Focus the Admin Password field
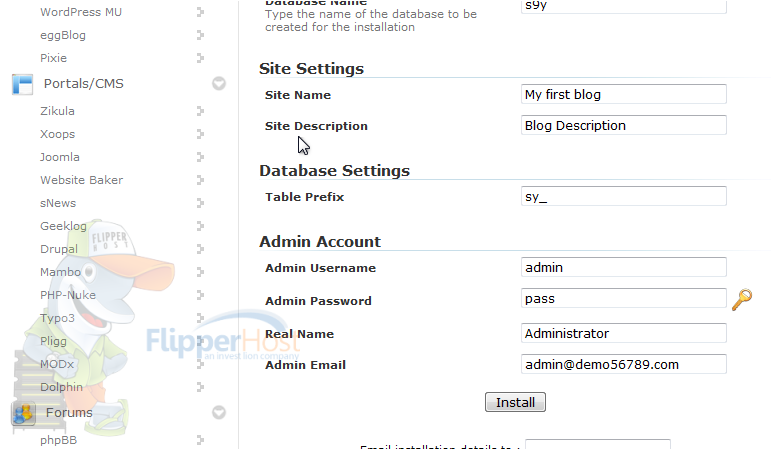Image resolution: width=776 pixels, height=450 pixels. [624, 299]
